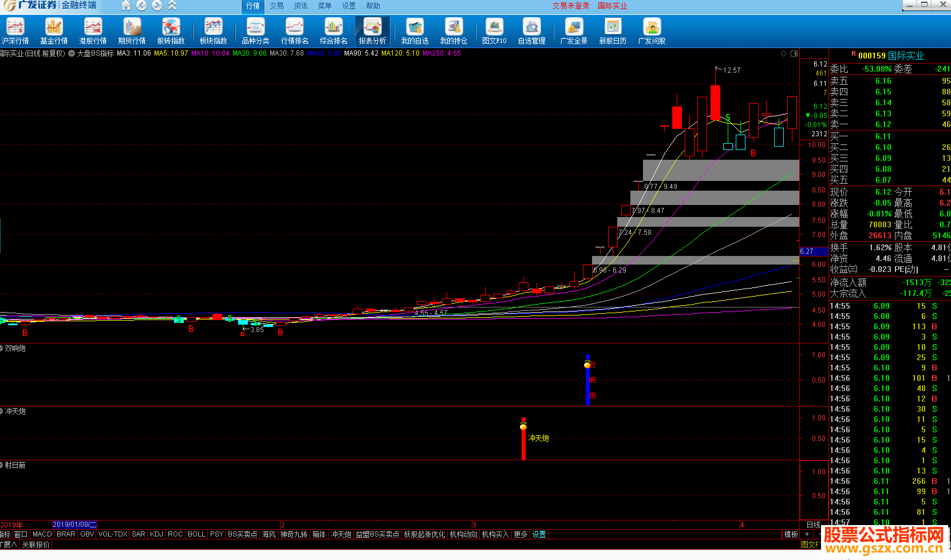Screen dimensions: 951x560
Task: Open 图文F10 company info icon
Action: tap(494, 31)
